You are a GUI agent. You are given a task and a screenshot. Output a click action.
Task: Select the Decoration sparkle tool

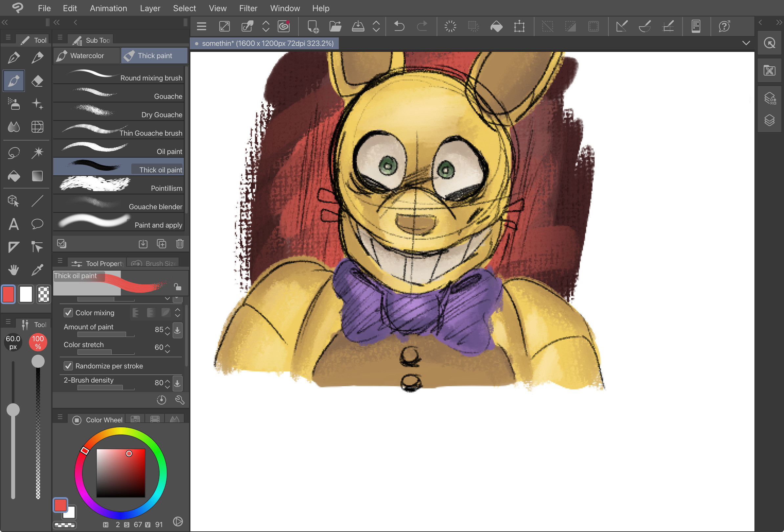point(37,104)
